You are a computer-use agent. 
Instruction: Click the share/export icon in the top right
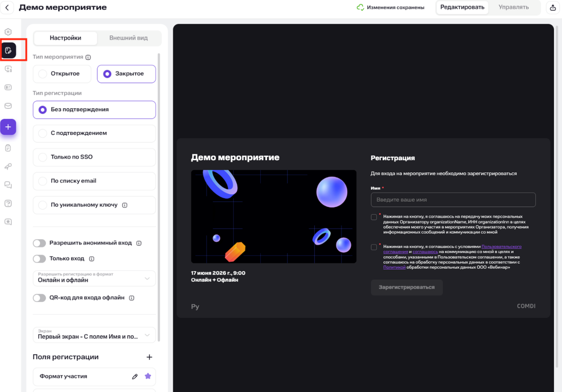(x=553, y=8)
